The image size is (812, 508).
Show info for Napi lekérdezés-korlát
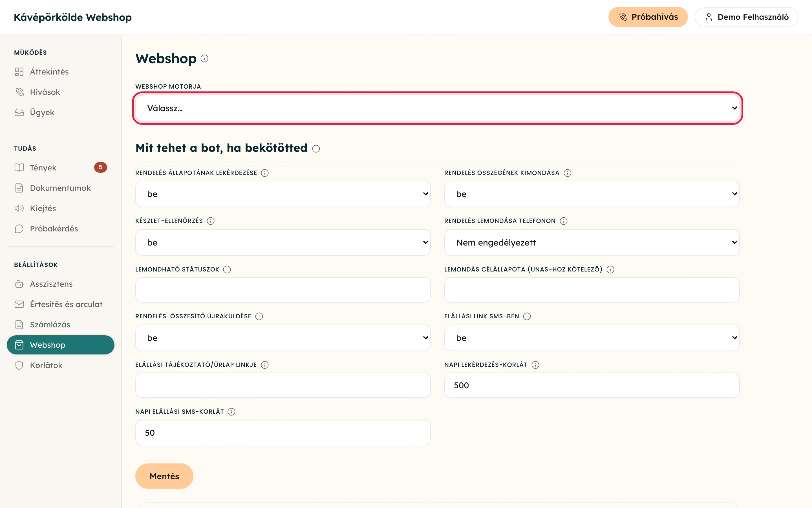(x=535, y=365)
